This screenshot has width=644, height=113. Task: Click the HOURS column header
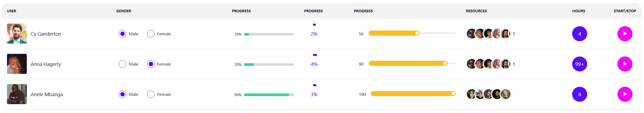579,11
